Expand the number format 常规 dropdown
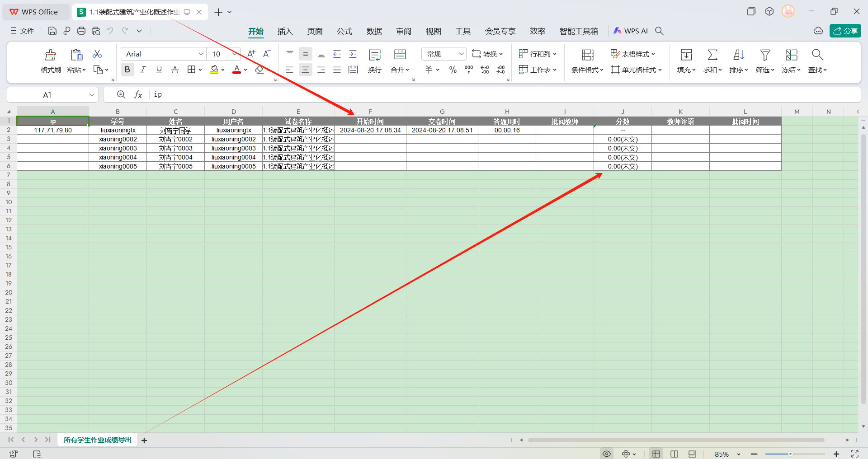Image resolution: width=868 pixels, height=459 pixels. [461, 54]
